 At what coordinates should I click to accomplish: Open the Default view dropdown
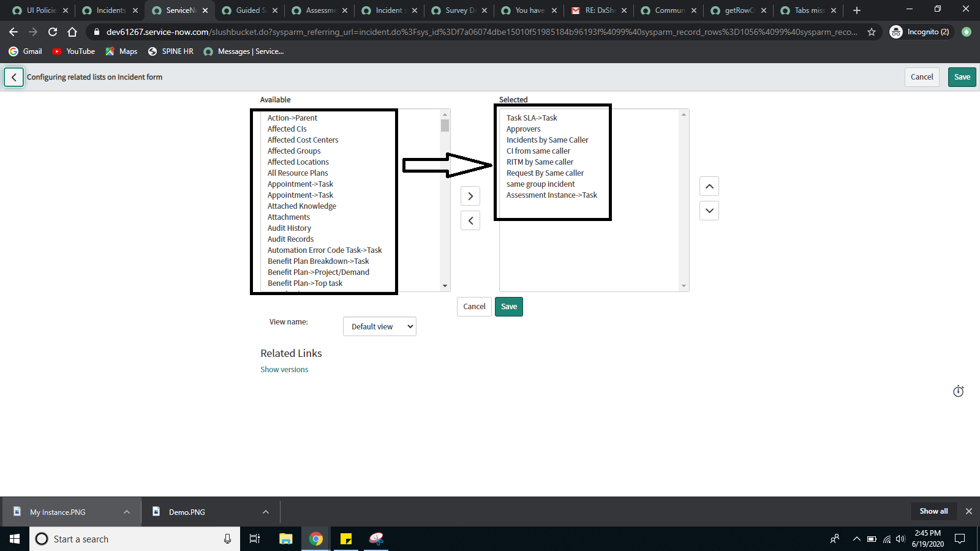379,326
